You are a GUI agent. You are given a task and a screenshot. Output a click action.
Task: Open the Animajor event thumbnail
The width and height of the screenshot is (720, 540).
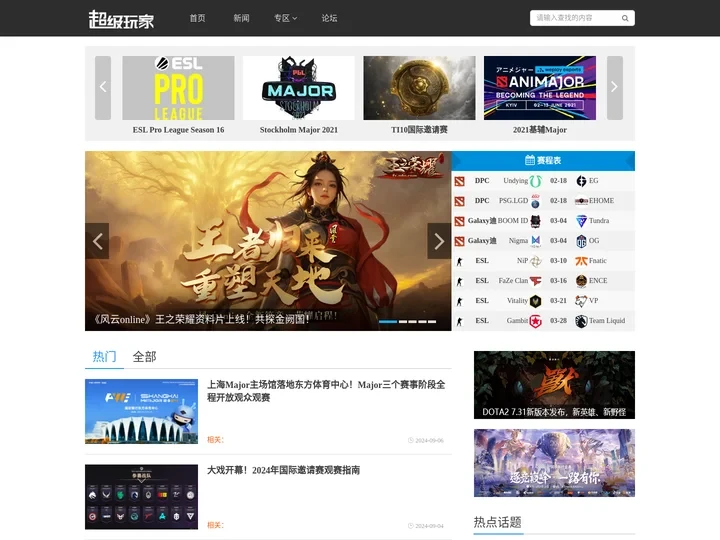coord(540,88)
